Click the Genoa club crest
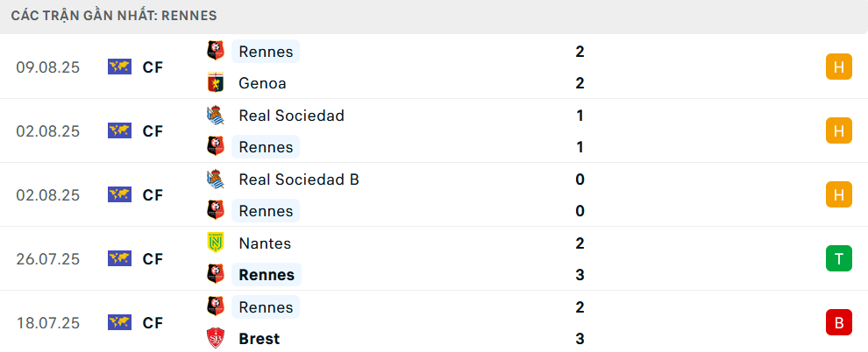 [x=215, y=83]
